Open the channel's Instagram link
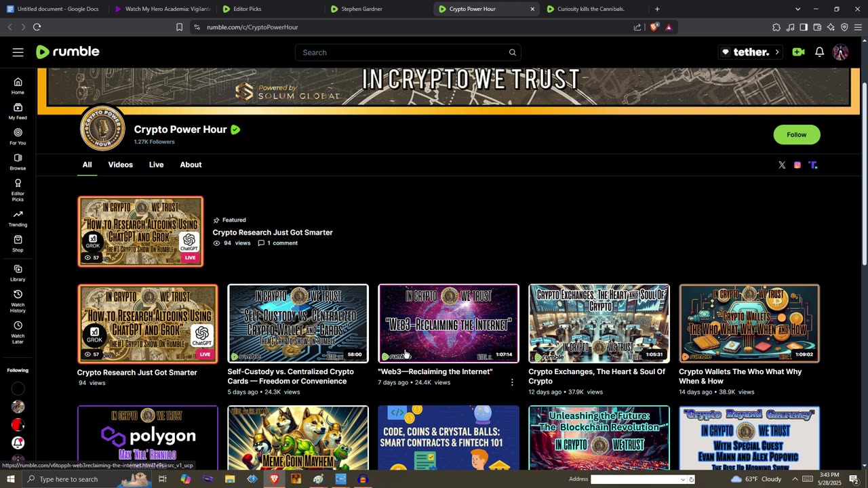 [x=797, y=165]
